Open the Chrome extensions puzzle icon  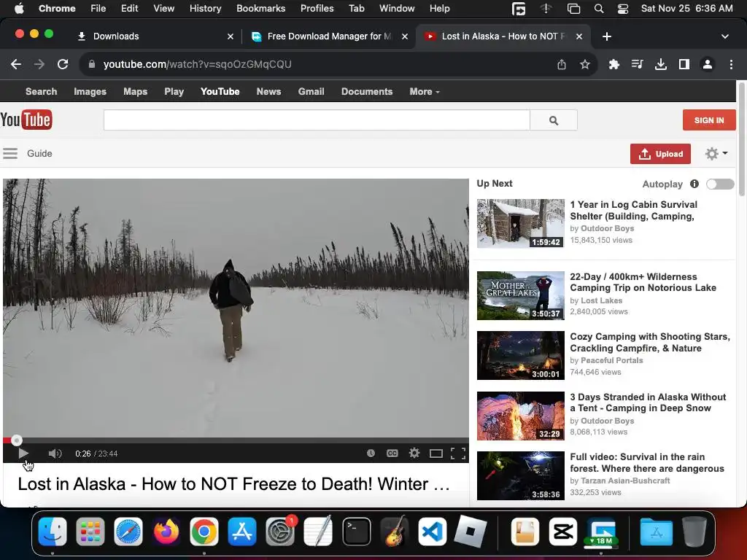(x=614, y=64)
